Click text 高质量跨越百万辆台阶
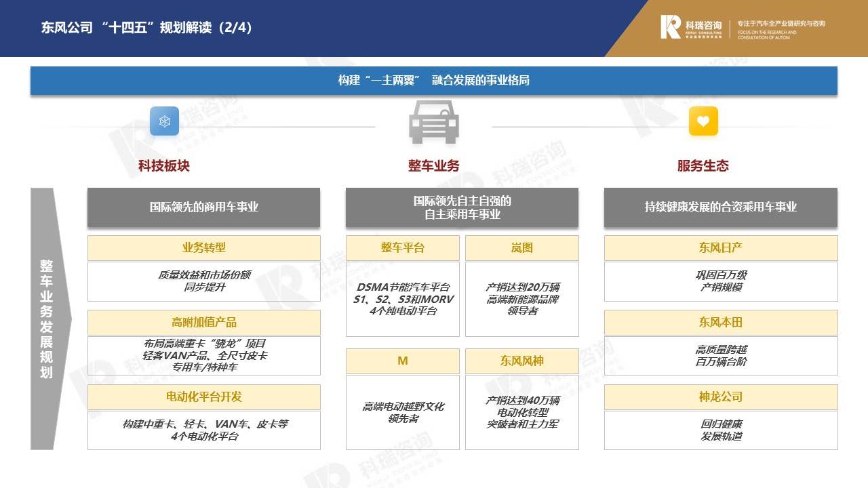Screen dimensions: 868x488 point(721,355)
